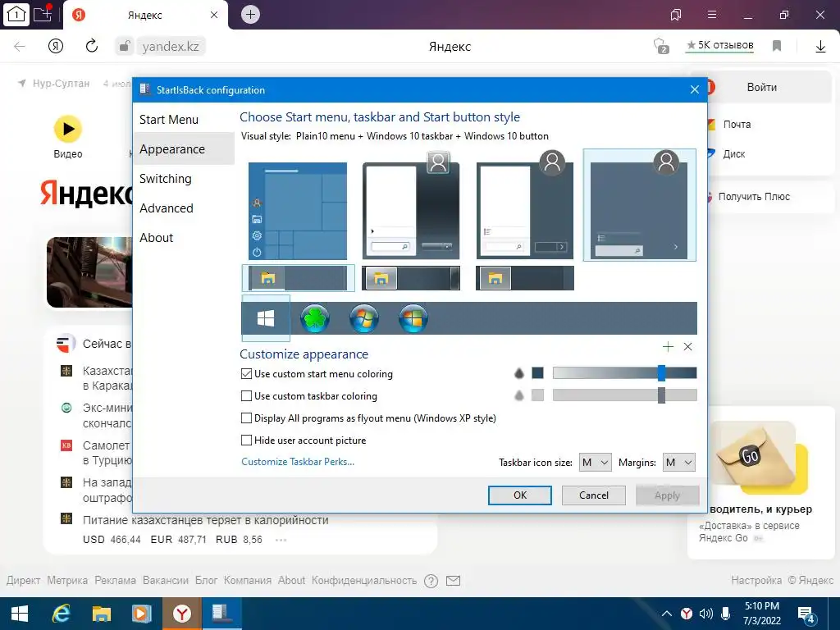Reload the page with refresh icon
This screenshot has width=840, height=630.
92,46
